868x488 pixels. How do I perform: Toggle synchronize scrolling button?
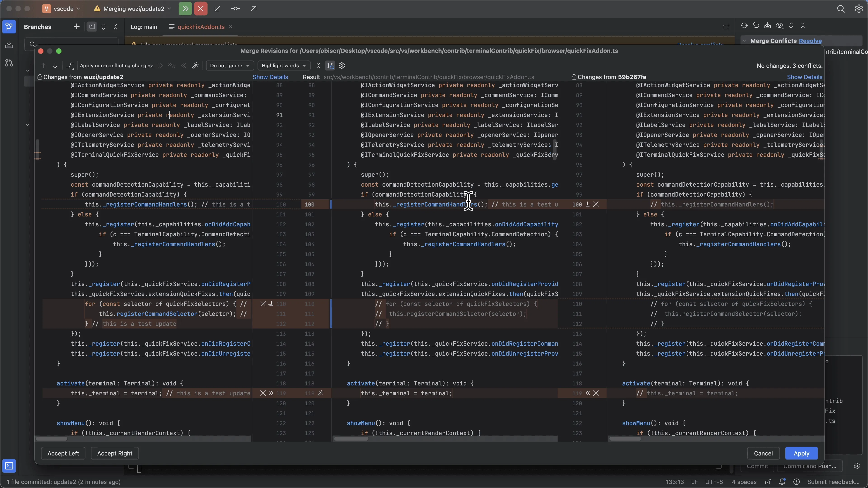[330, 66]
